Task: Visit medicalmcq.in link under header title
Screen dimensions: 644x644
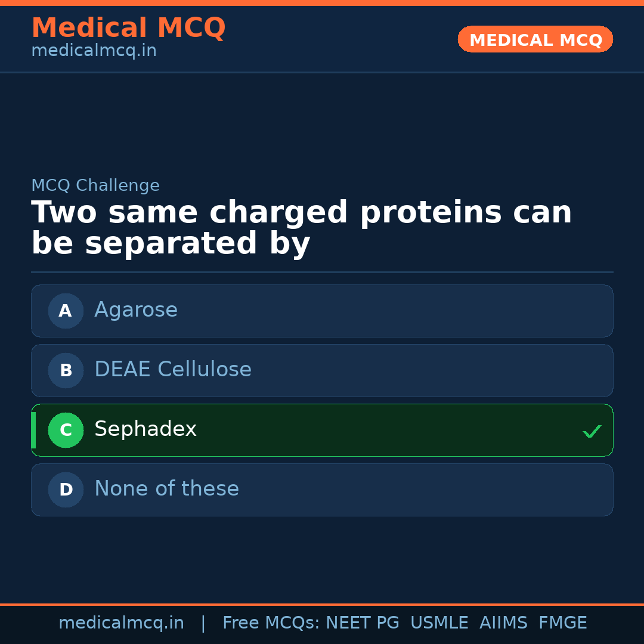Action: [x=94, y=51]
